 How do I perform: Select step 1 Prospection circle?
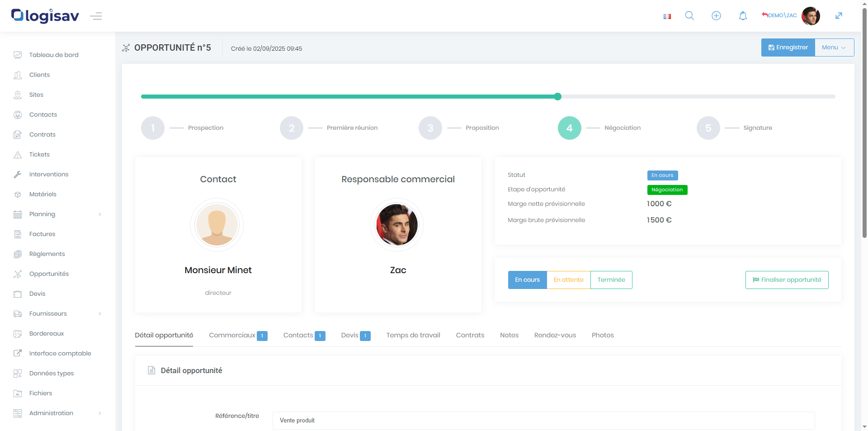pos(153,128)
